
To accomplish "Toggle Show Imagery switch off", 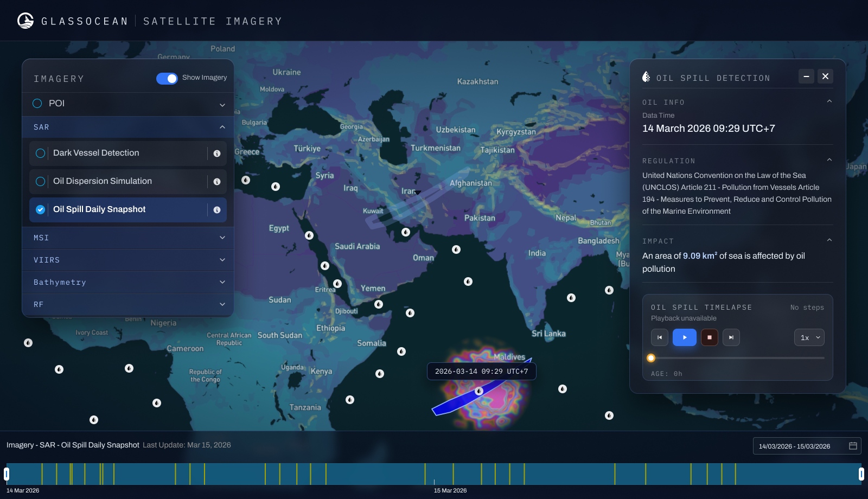I will (167, 79).
